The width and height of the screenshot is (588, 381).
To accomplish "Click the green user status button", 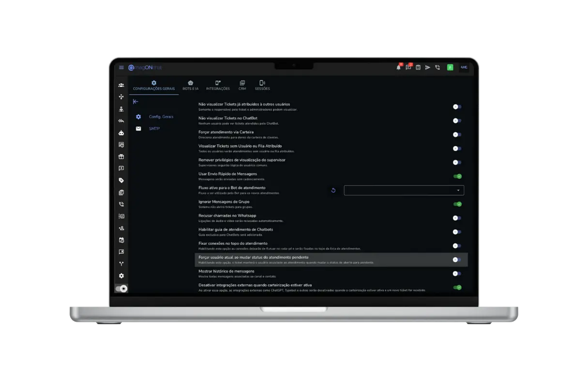I will pyautogui.click(x=450, y=67).
